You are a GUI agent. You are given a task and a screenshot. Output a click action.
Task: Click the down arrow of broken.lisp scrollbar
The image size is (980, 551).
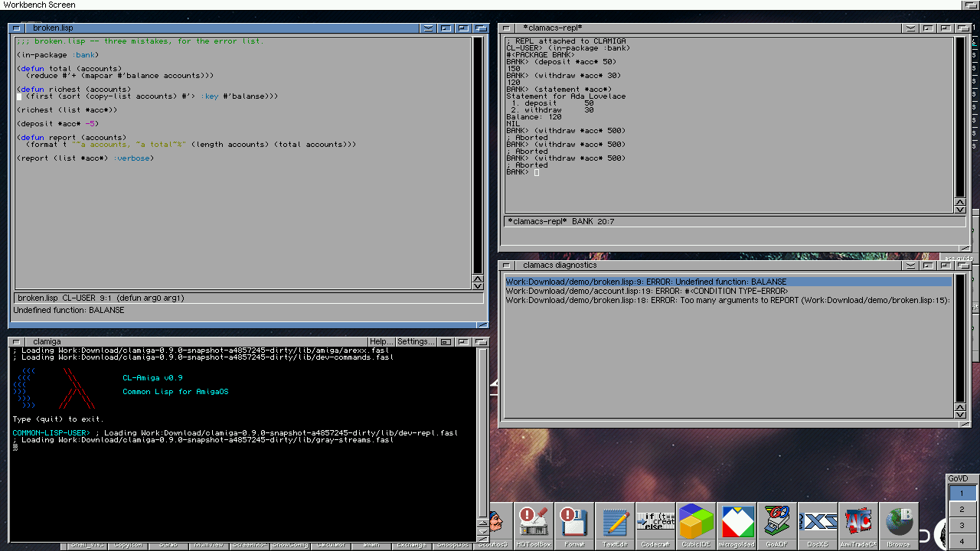(478, 286)
